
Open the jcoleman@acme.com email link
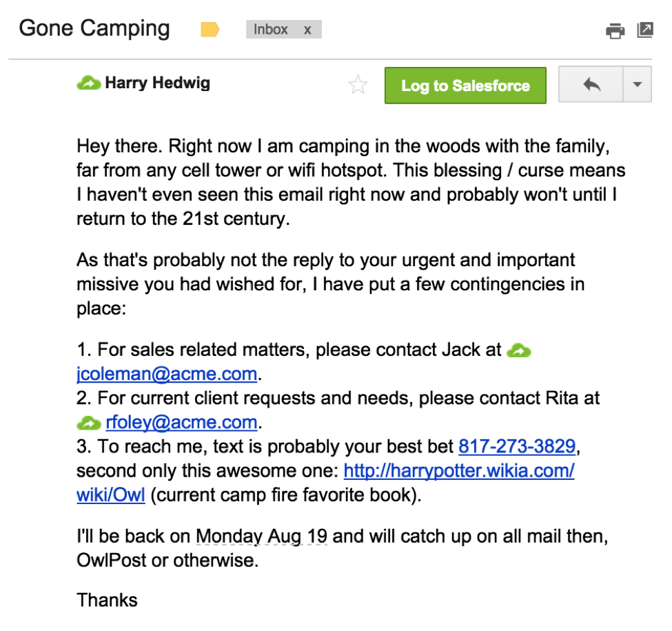click(x=167, y=374)
